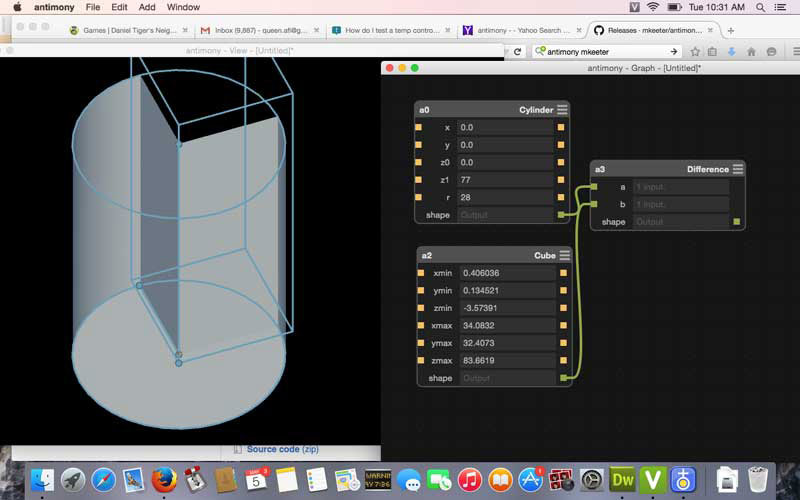Click the Cube zmax output port
This screenshot has width=800, height=500.
[x=563, y=360]
